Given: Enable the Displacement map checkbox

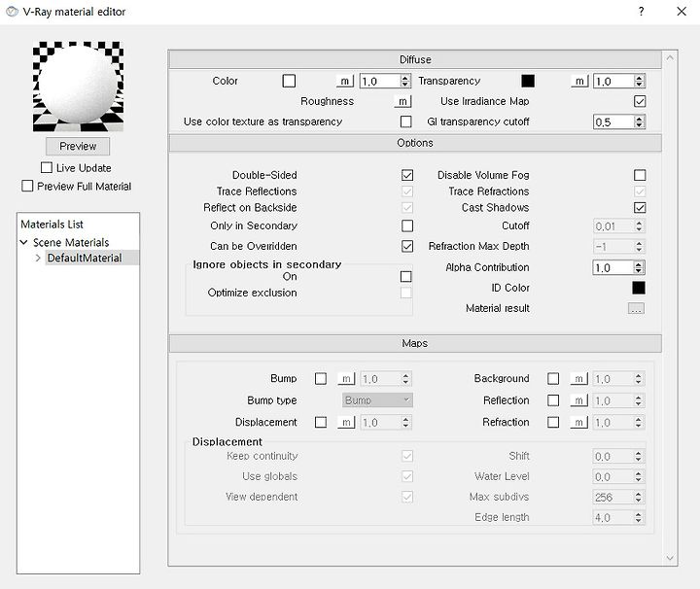Looking at the screenshot, I should 321,422.
